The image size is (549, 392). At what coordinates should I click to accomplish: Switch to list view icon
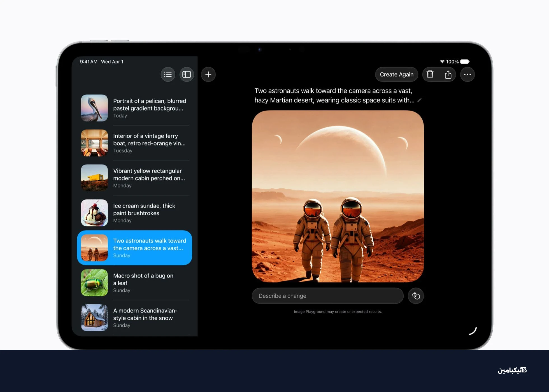click(x=168, y=74)
